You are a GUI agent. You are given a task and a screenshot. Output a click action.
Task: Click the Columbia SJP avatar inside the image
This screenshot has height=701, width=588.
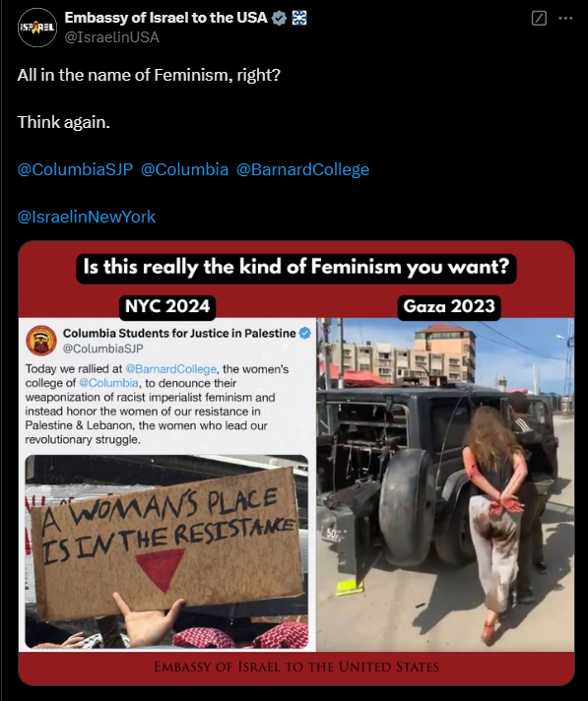41,341
